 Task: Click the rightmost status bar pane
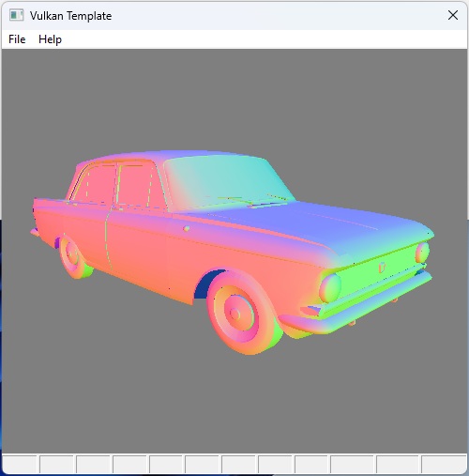click(x=444, y=464)
